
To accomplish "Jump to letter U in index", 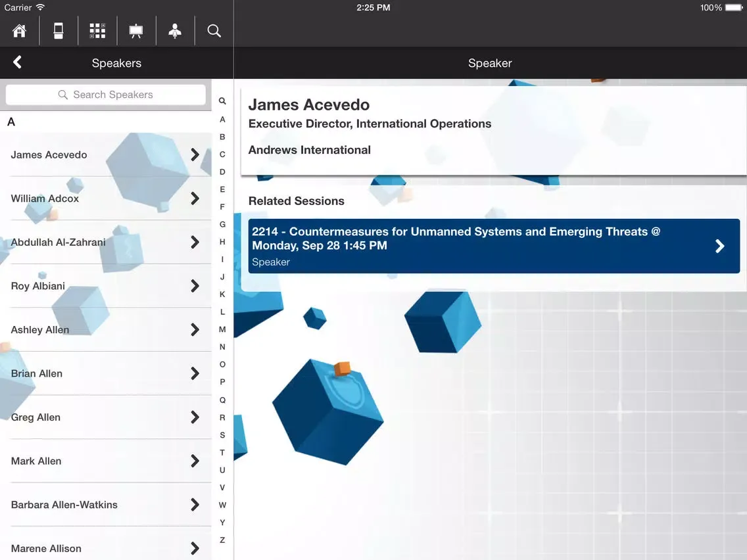I will (x=222, y=470).
